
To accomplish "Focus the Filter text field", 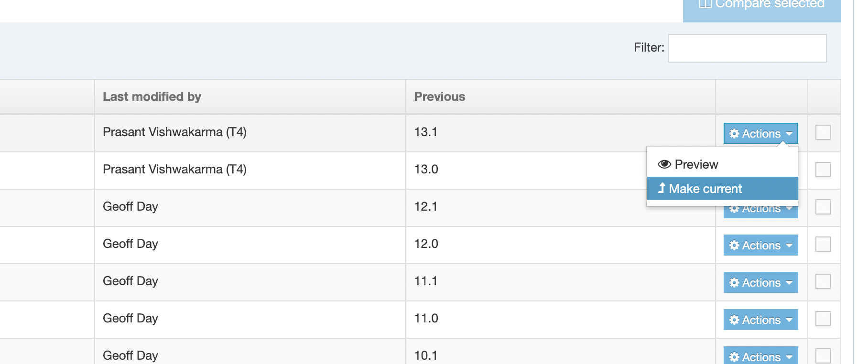I will pos(747,48).
